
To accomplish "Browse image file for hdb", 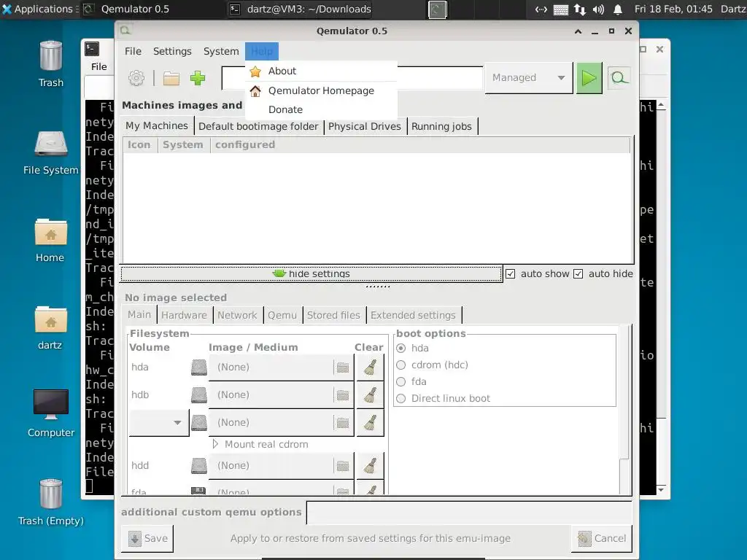I will (x=343, y=394).
